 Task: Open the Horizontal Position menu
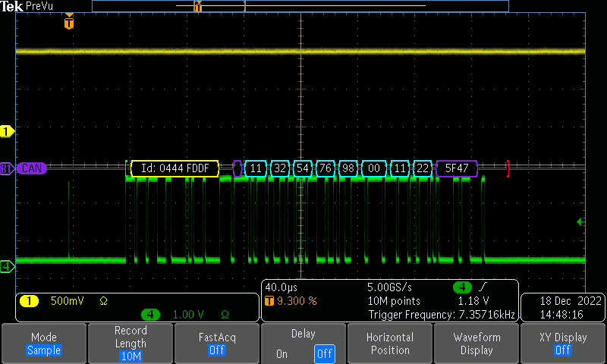(x=390, y=343)
